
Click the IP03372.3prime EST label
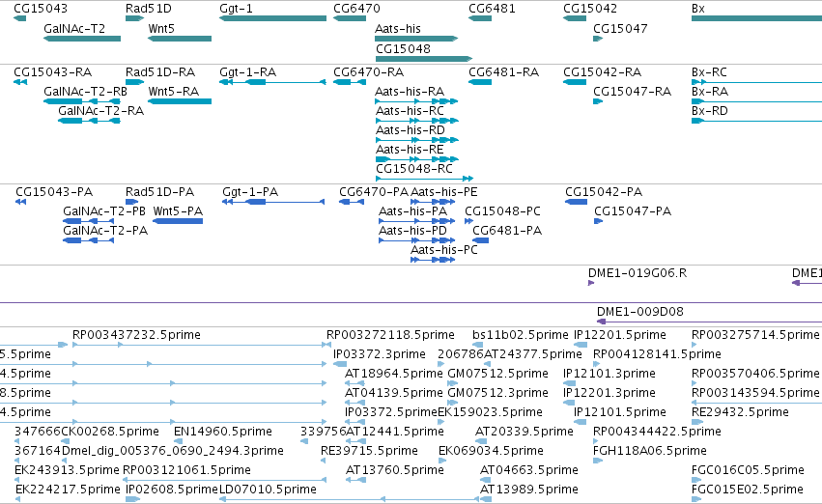[x=380, y=354]
